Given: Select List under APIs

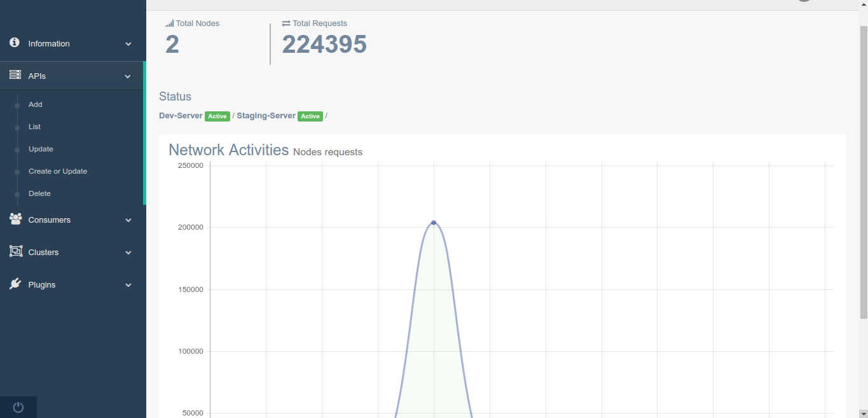Looking at the screenshot, I should [x=34, y=127].
